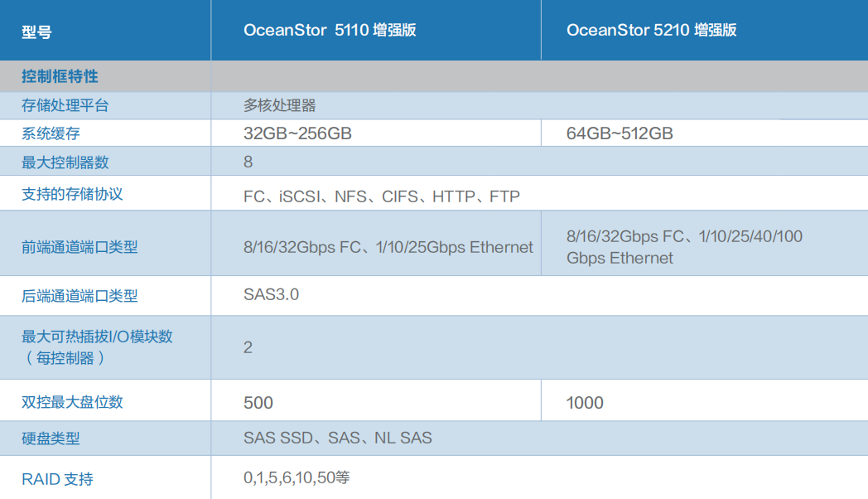Click the OceanStor 5110 增强版 column header
This screenshot has width=868, height=499.
tap(330, 31)
